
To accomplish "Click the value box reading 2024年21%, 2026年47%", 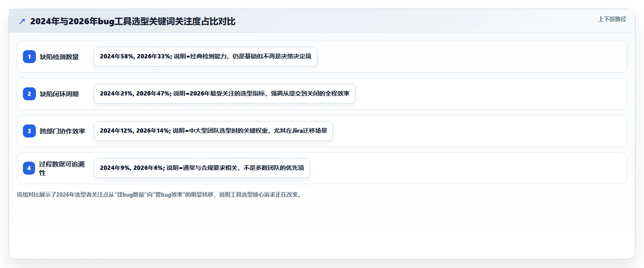I will pos(224,94).
